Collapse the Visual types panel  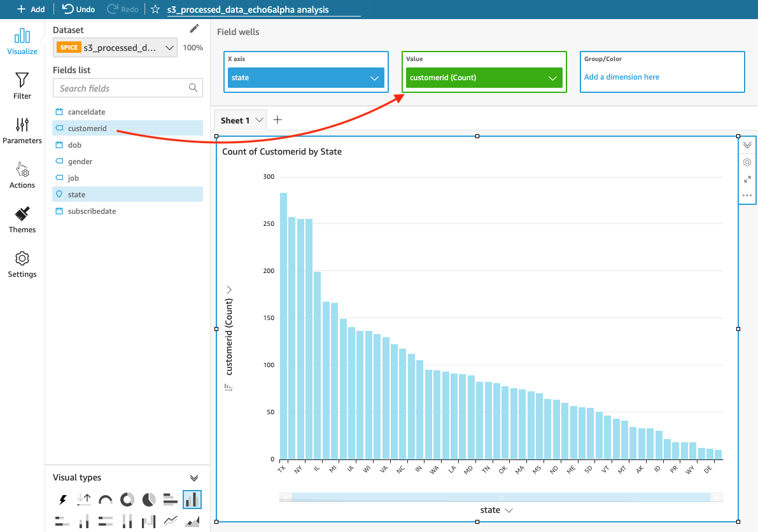(194, 478)
